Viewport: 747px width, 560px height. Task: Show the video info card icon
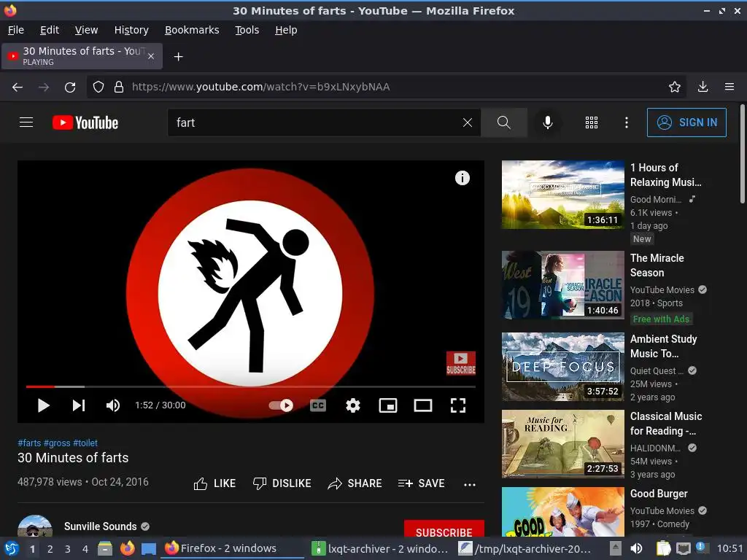pos(462,178)
